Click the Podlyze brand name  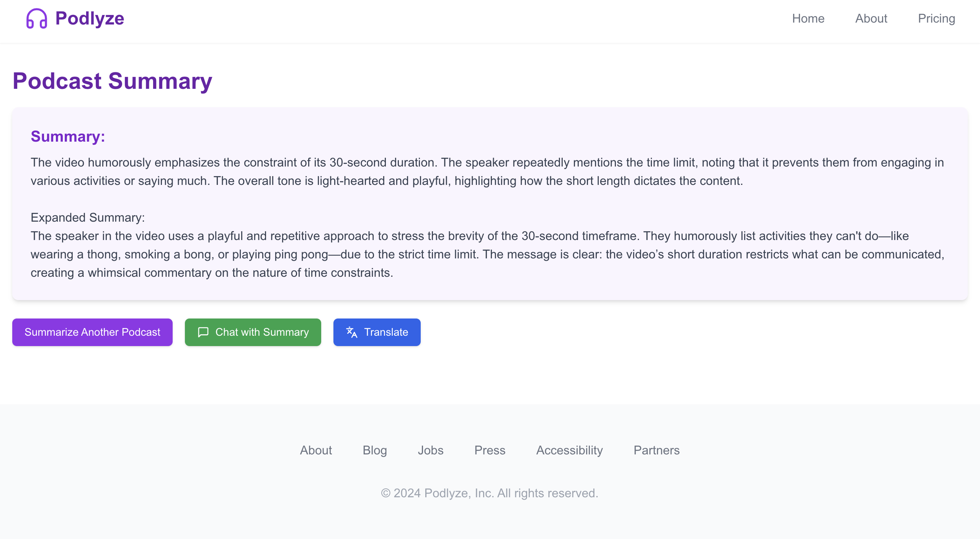pos(90,18)
